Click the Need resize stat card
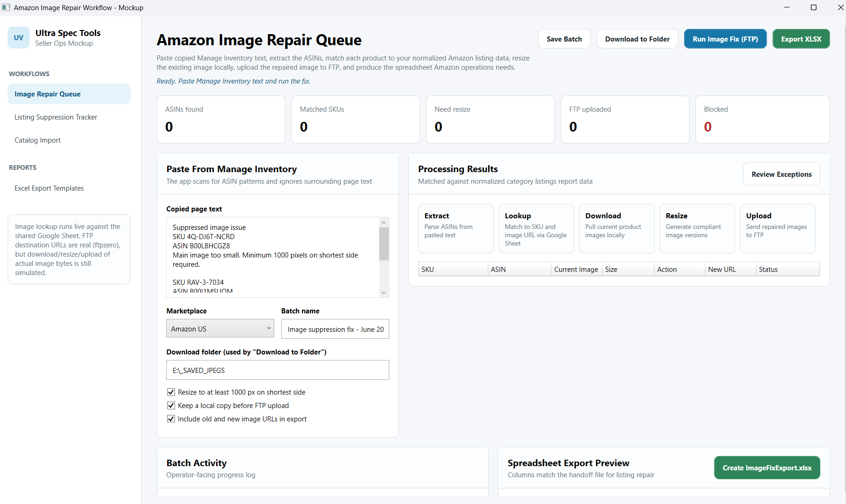The image size is (846, 504). (490, 120)
